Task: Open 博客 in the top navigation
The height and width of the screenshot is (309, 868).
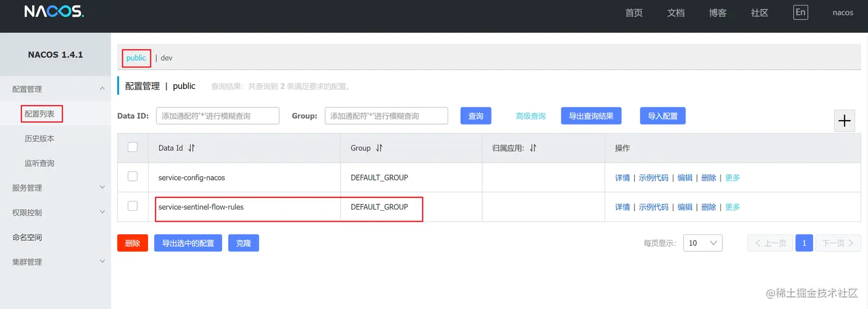Action: (718, 13)
